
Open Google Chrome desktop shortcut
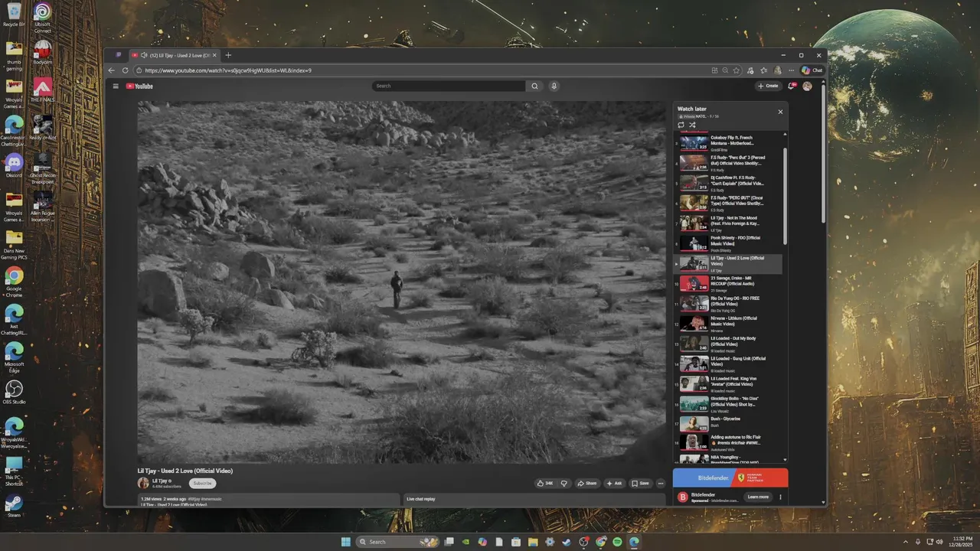pos(14,282)
